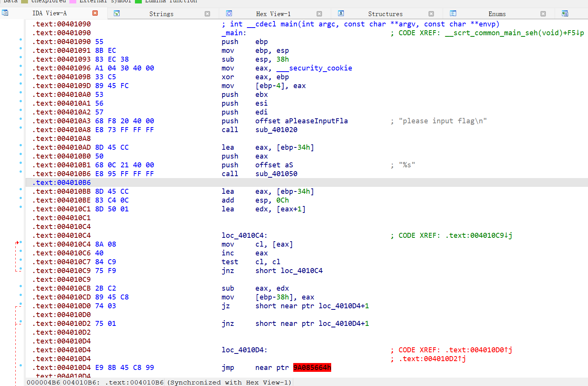Screen dimensions: 588x386
Task: Toggle breakpoint dot at address 004010CB
Action: pos(21,286)
